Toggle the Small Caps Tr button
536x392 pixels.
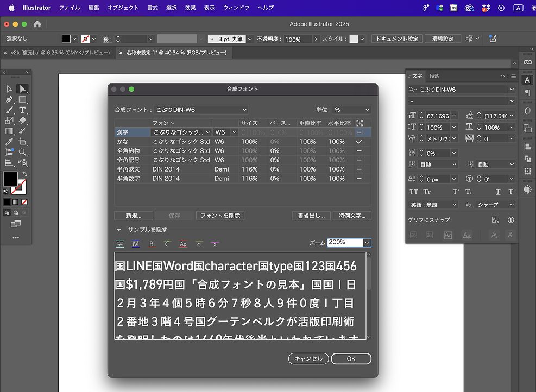pyautogui.click(x=427, y=192)
